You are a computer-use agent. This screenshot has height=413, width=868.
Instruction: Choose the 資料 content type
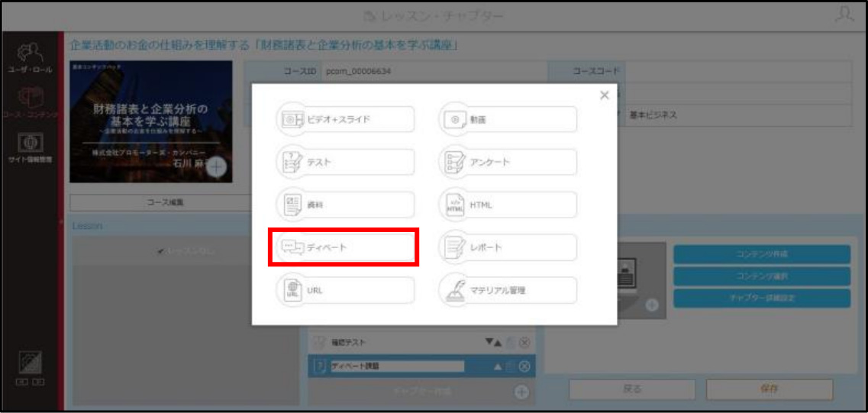[x=345, y=205]
